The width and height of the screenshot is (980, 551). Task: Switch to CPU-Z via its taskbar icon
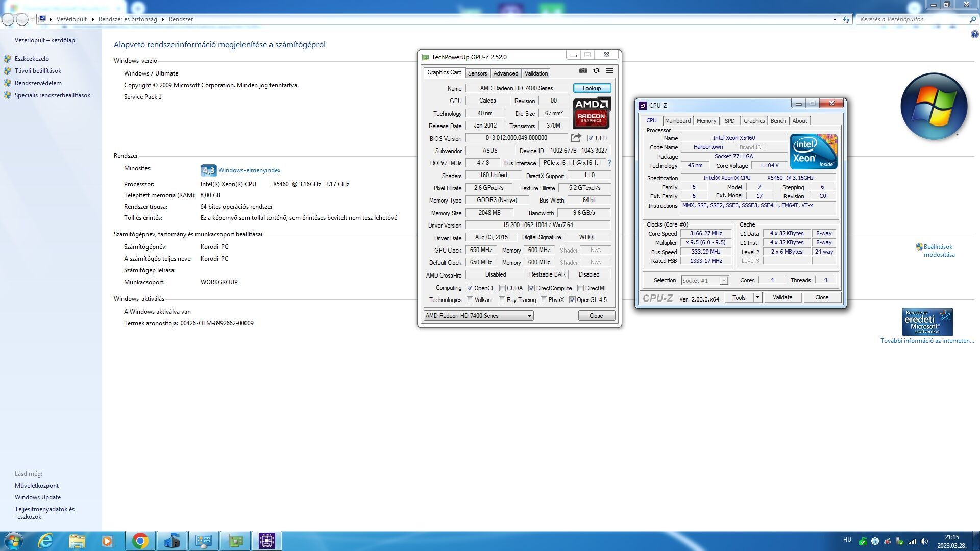pyautogui.click(x=267, y=540)
